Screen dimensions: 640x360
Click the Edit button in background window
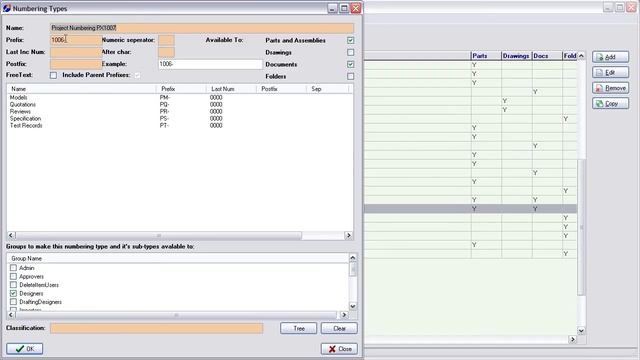tap(610, 72)
